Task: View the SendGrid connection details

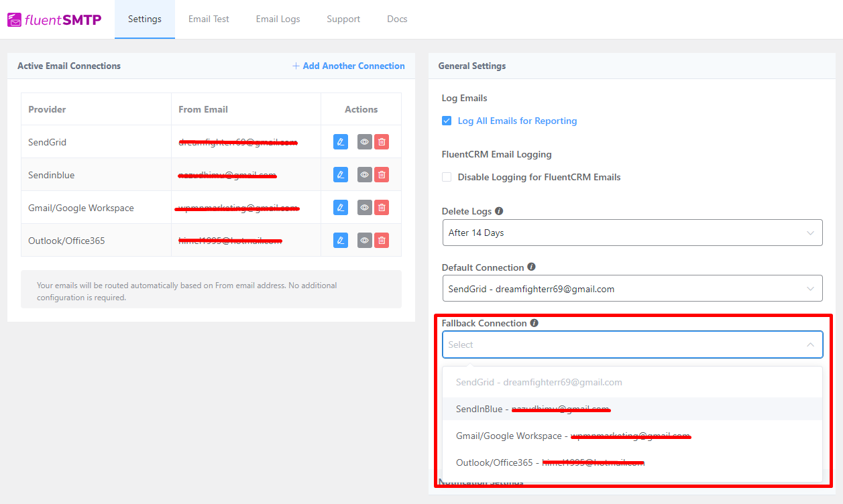Action: 365,141
